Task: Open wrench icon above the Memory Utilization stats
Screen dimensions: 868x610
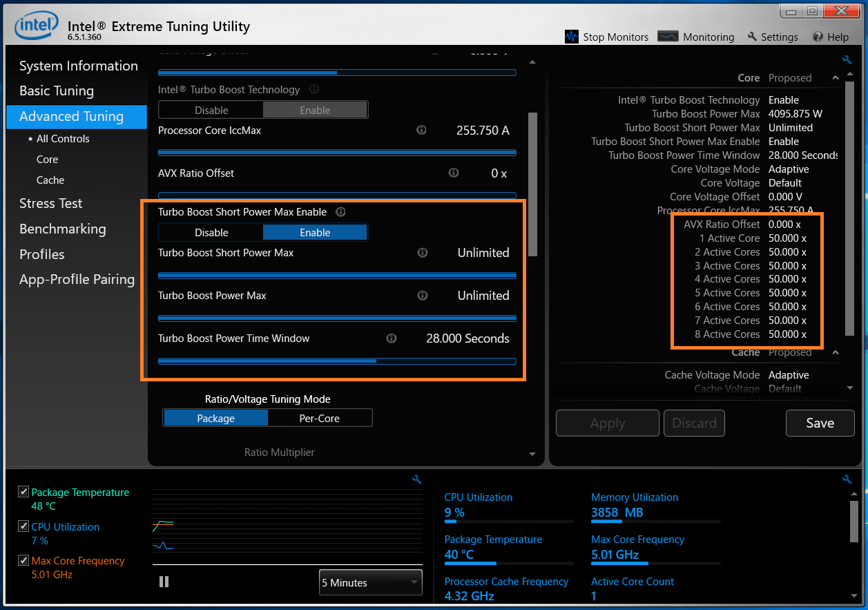Action: click(847, 479)
